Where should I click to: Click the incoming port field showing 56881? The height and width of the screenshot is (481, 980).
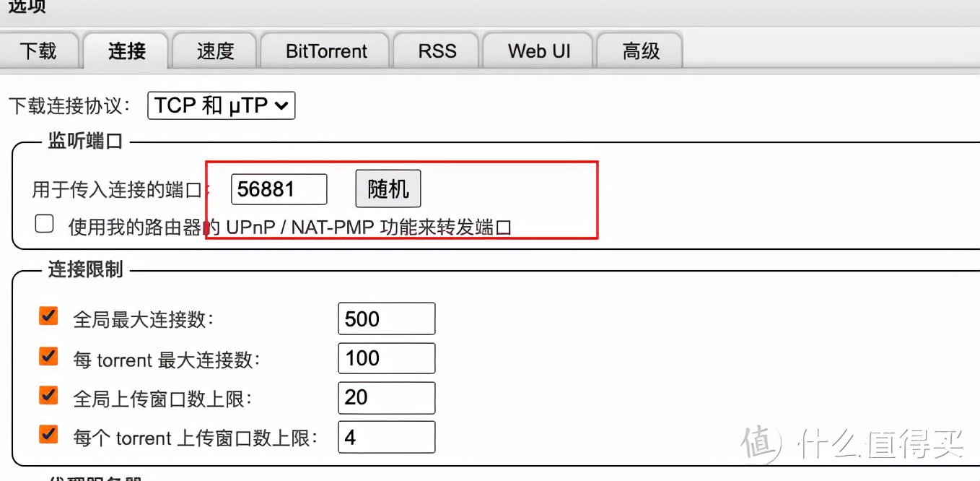[279, 189]
